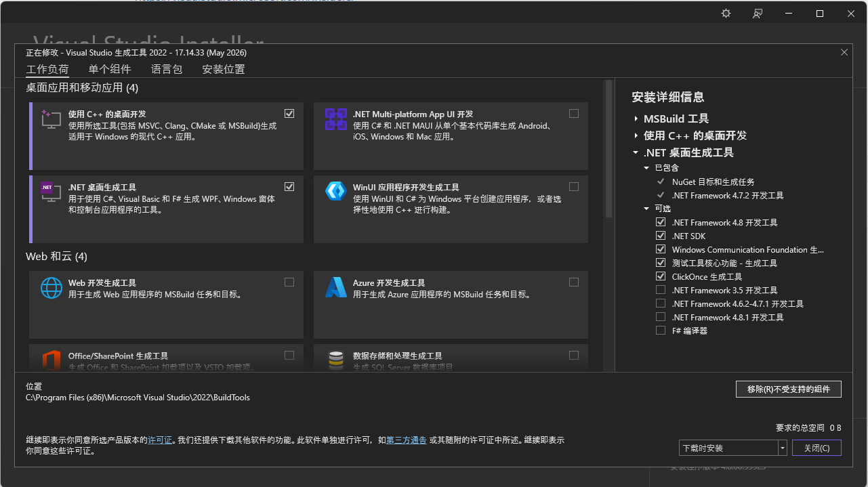Screen dimensions: 868x487
Task: Switch to 单个组件 tab
Action: coord(110,69)
